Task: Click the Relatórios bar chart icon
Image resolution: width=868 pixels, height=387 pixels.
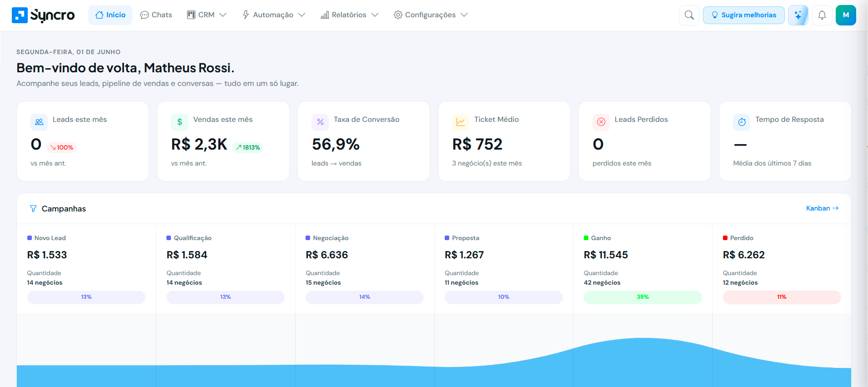Action: (325, 15)
